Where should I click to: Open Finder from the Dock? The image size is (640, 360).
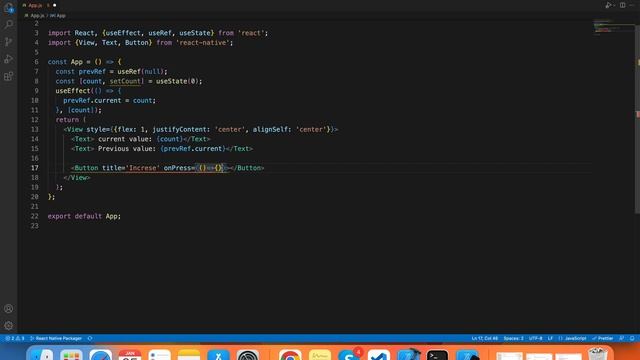click(x=41, y=354)
